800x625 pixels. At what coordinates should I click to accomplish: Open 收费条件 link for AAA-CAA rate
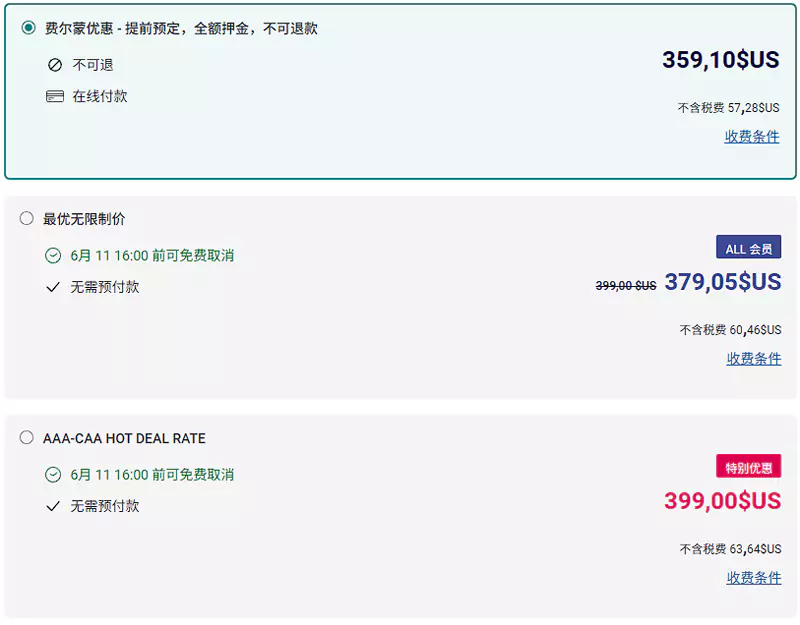(752, 578)
